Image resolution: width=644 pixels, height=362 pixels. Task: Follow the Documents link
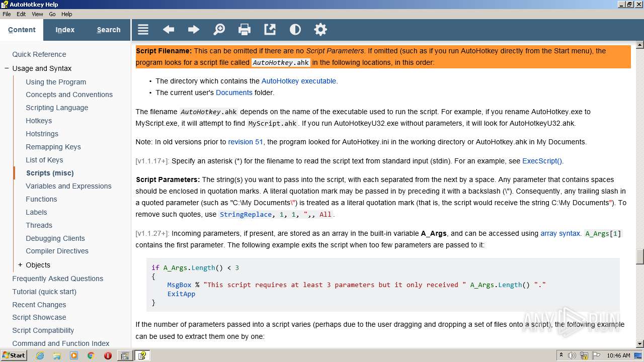click(x=234, y=93)
